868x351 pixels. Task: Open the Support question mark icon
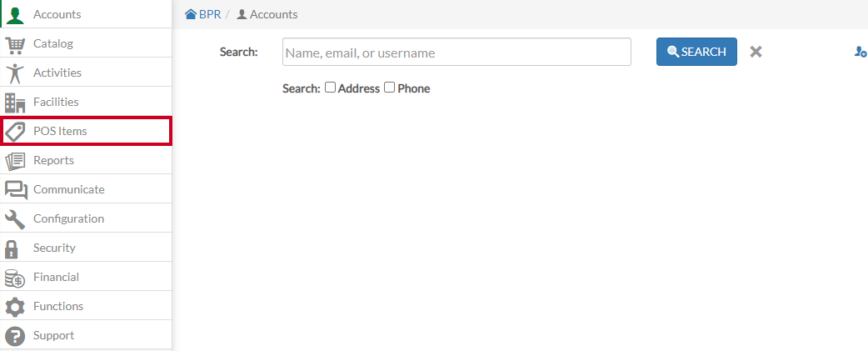(15, 336)
